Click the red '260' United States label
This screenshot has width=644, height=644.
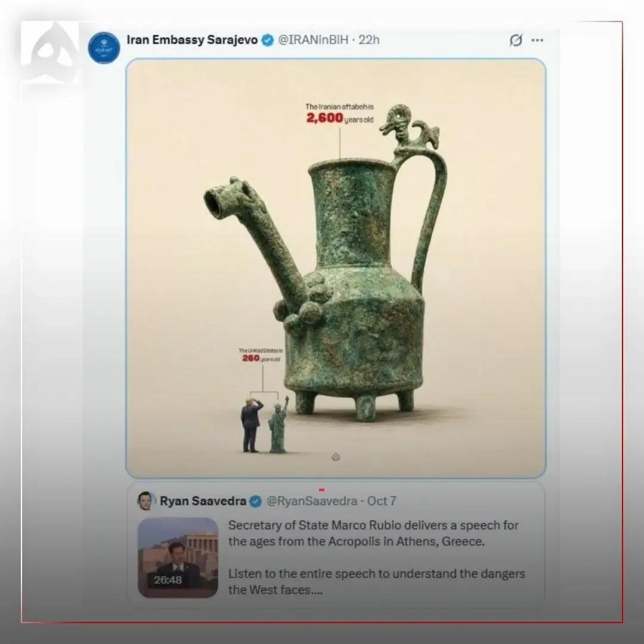point(250,358)
